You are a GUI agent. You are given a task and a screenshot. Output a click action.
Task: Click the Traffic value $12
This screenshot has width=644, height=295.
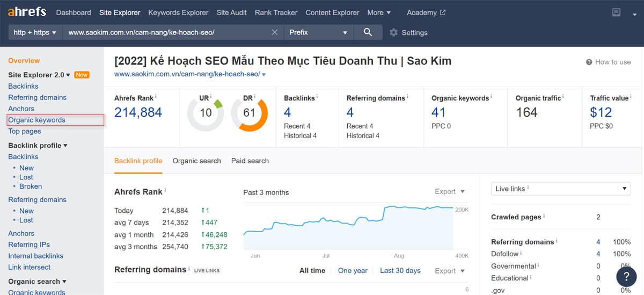[x=601, y=112]
